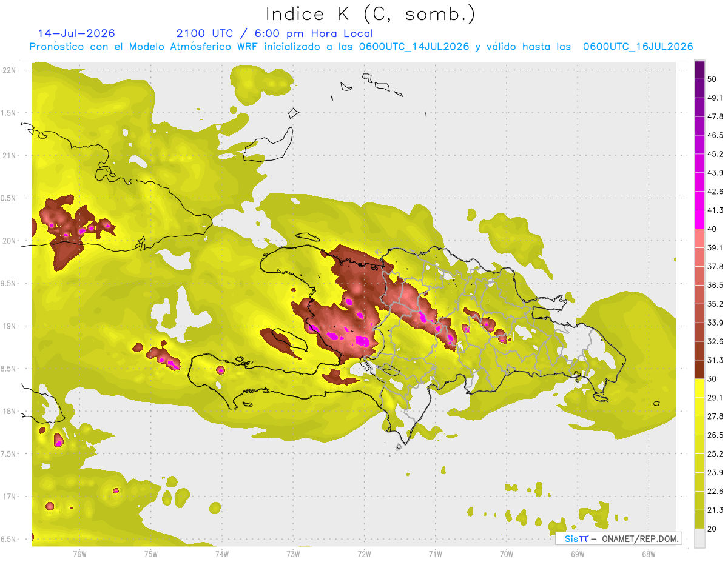Image resolution: width=728 pixels, height=562 pixels.
Task: Click the colorbar value "47.8"
Action: click(715, 116)
